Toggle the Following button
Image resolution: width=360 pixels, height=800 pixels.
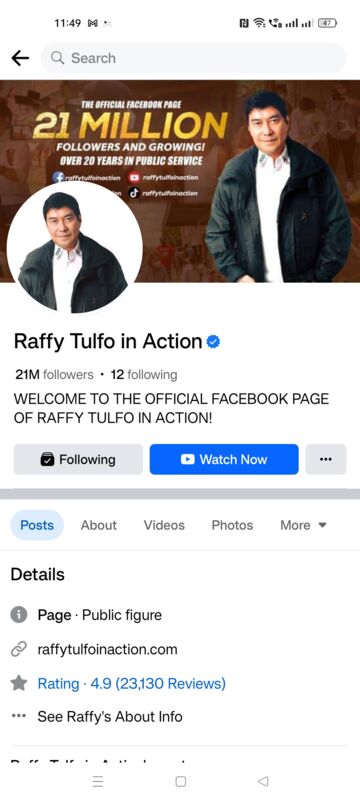point(78,459)
